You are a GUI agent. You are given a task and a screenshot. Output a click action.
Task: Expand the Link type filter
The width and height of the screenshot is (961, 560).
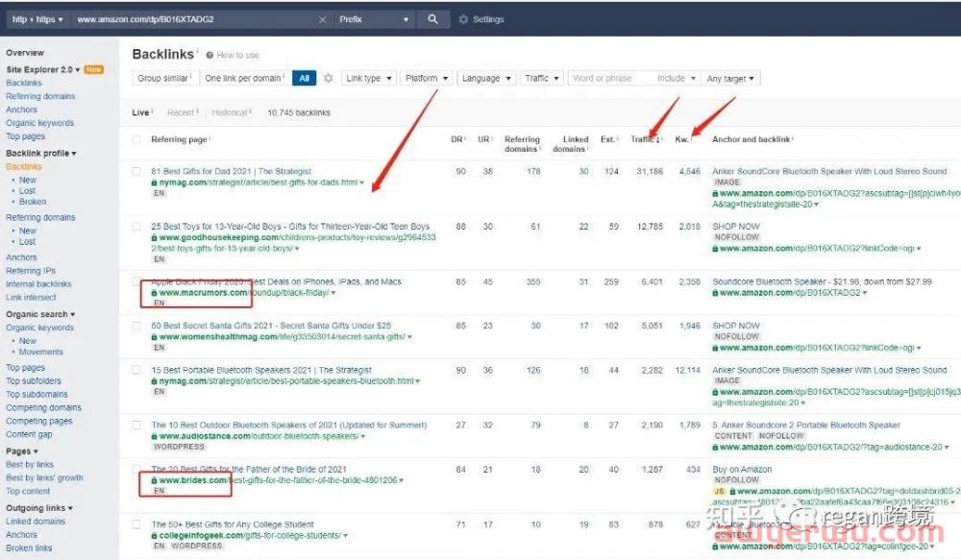[368, 79]
